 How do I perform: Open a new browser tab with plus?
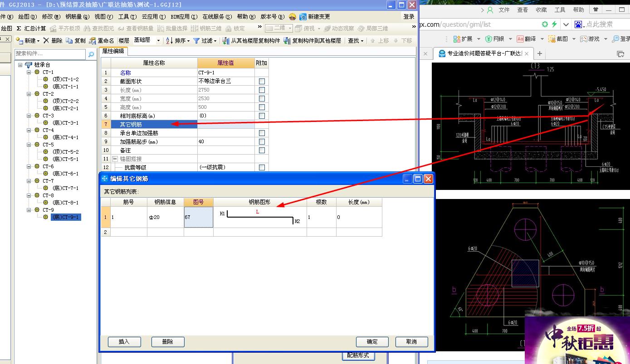pos(540,53)
